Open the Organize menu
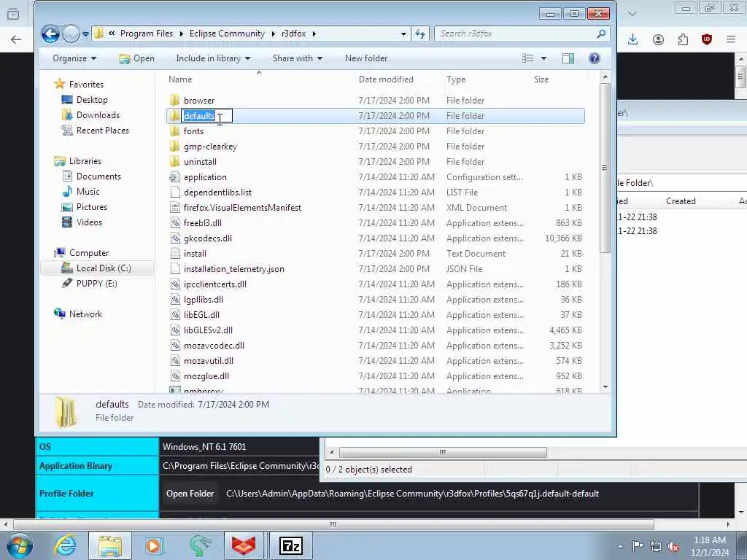 pyautogui.click(x=74, y=58)
